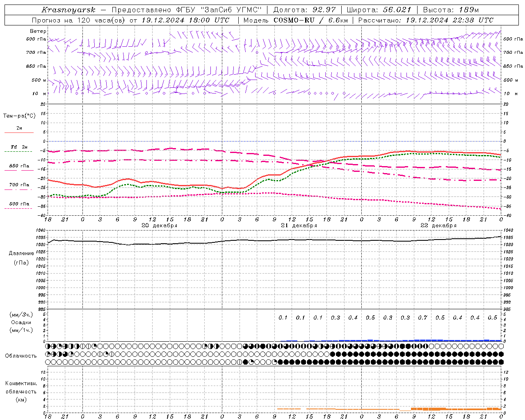Screen dimensions: 525x420
Task: Click the "21 декабря" date label
Action: pos(299,226)
